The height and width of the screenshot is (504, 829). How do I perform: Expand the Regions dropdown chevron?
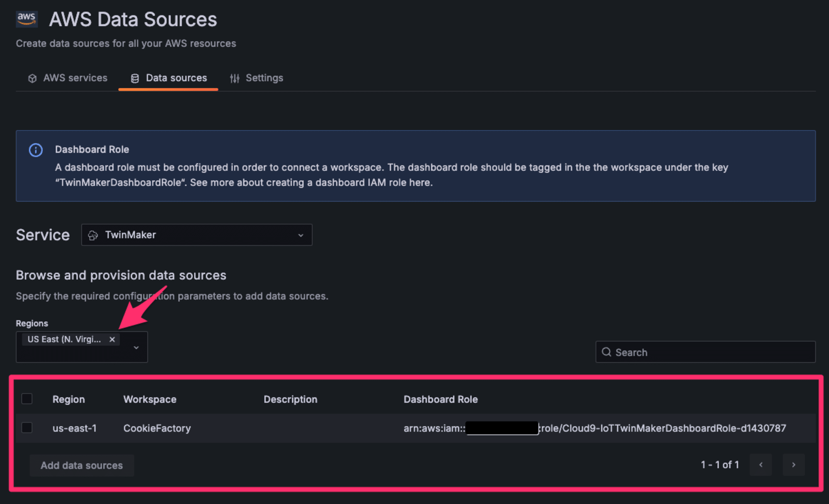point(136,347)
